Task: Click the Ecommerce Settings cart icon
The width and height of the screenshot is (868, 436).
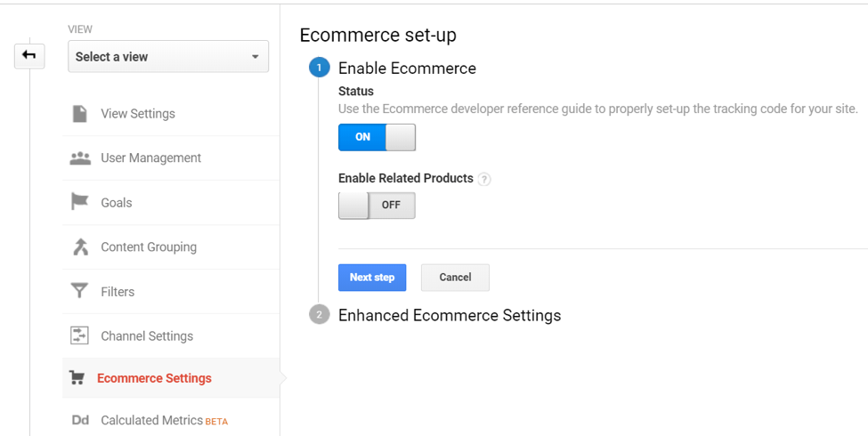Action: click(77, 378)
